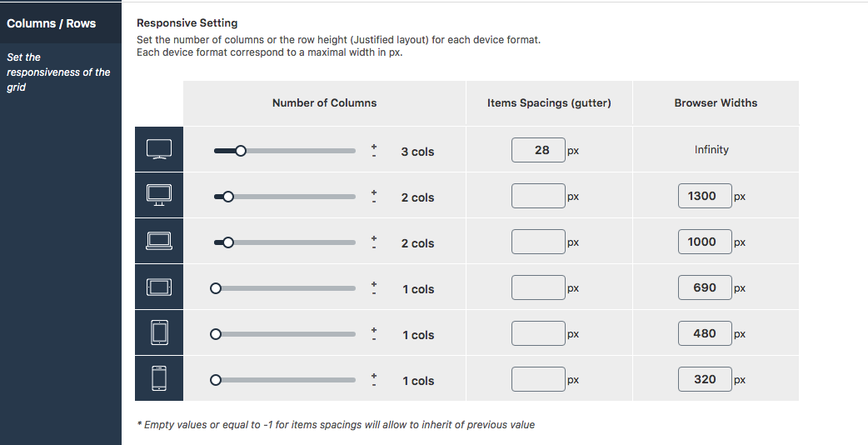868x445 pixels.
Task: Click the portrait tablet device icon
Action: pos(159,332)
